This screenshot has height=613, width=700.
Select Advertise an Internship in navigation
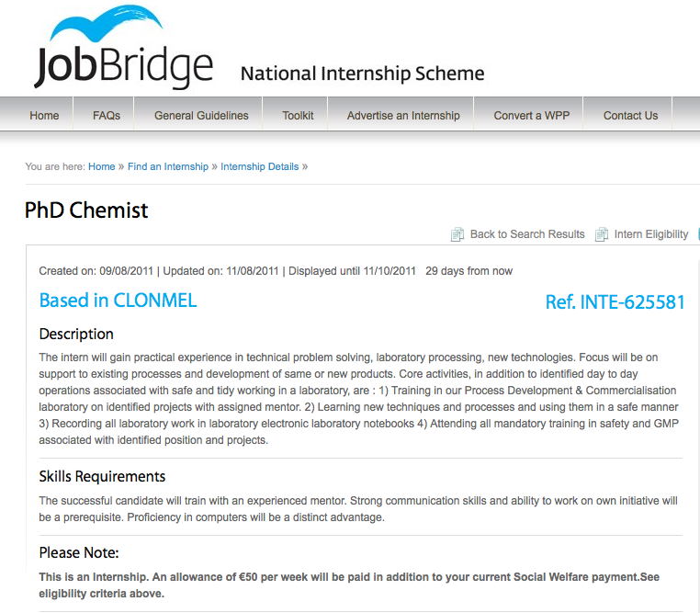tap(403, 116)
